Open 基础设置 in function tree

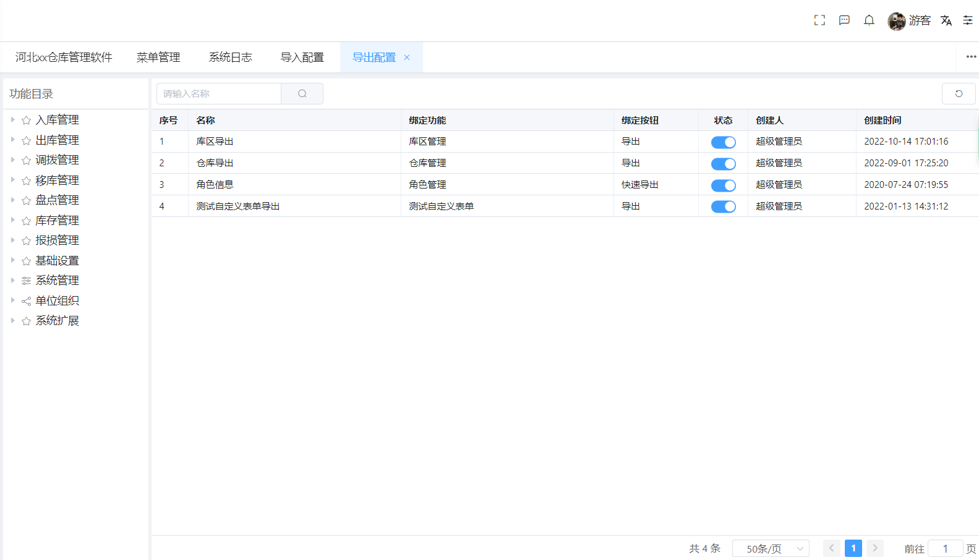(57, 261)
